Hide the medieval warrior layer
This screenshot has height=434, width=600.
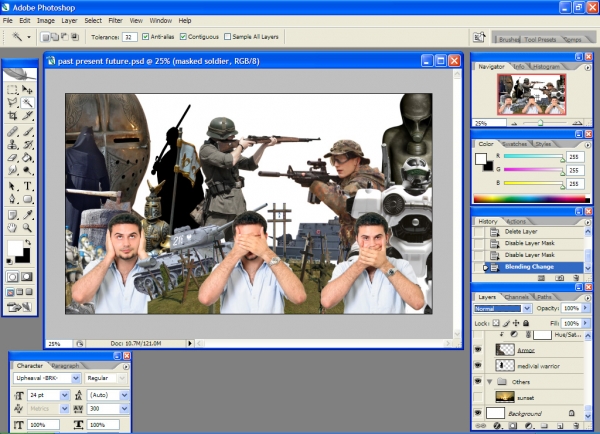(x=478, y=365)
